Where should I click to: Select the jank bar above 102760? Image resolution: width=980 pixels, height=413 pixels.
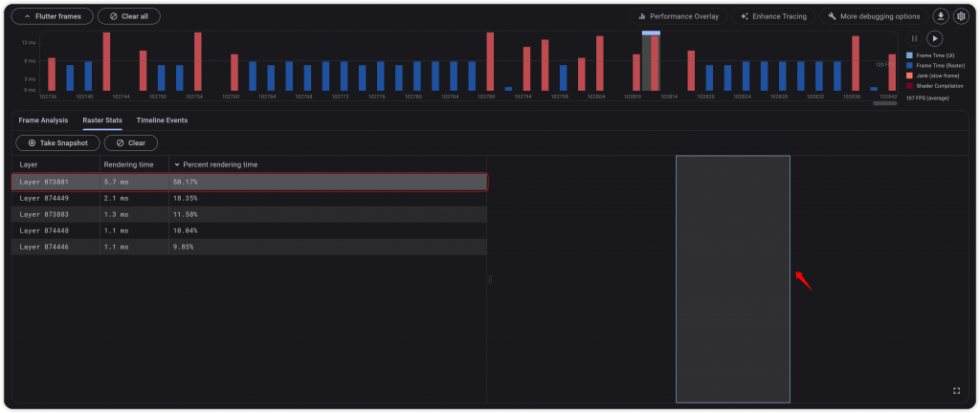pyautogui.click(x=234, y=73)
